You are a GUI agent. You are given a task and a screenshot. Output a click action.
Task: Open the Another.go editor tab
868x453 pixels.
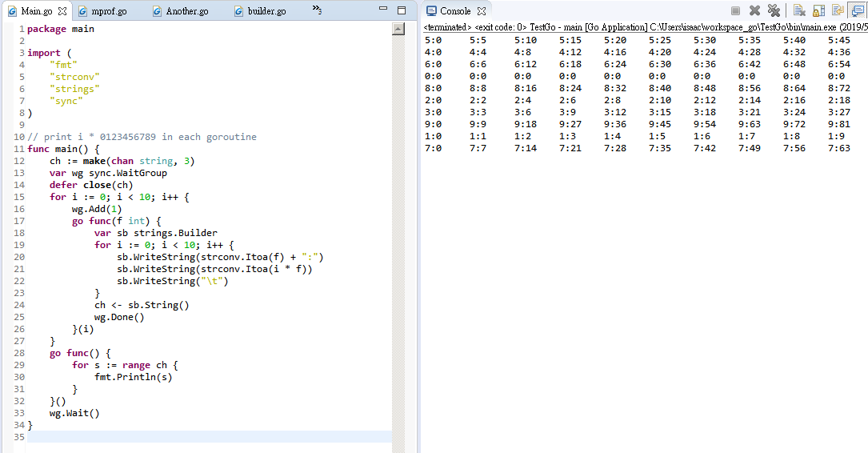(186, 11)
